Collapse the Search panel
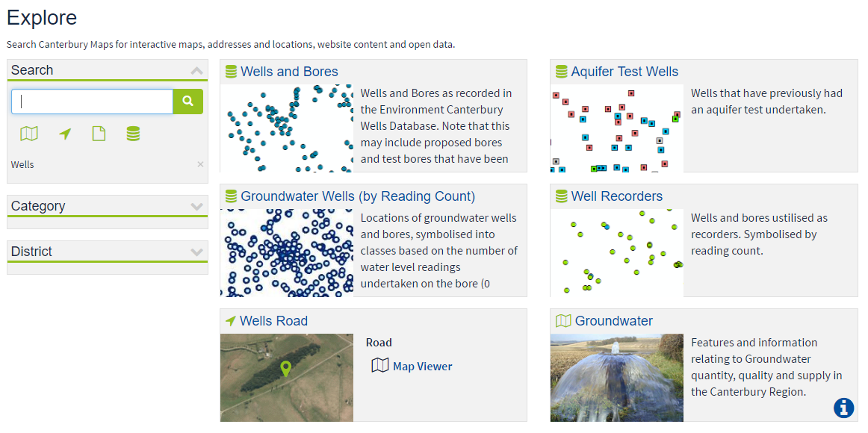 (x=196, y=71)
